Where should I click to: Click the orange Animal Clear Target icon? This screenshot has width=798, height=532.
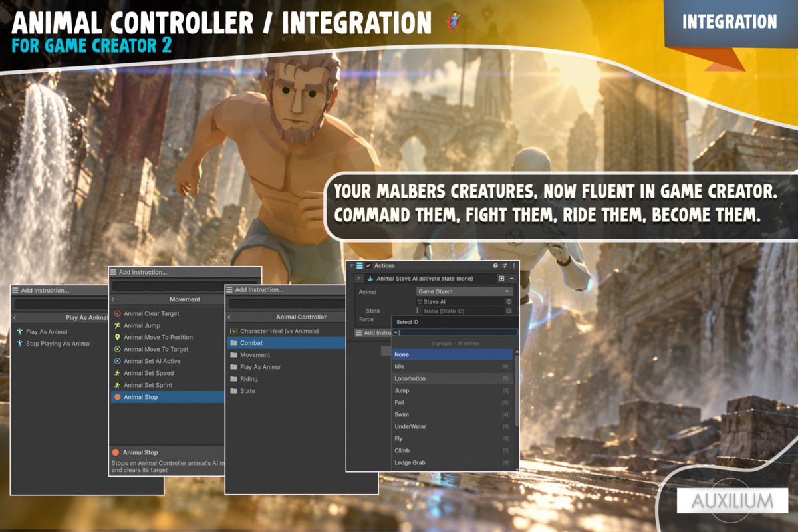point(118,313)
